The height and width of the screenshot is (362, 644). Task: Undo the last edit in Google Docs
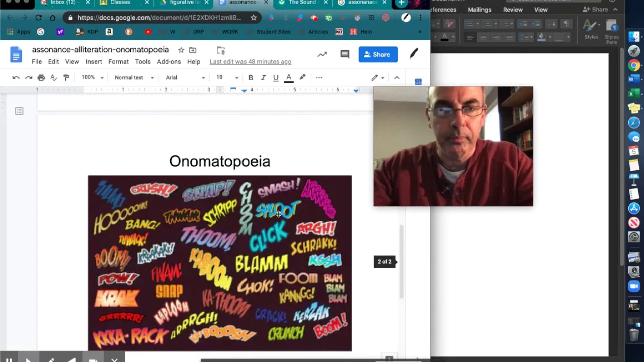click(x=16, y=77)
